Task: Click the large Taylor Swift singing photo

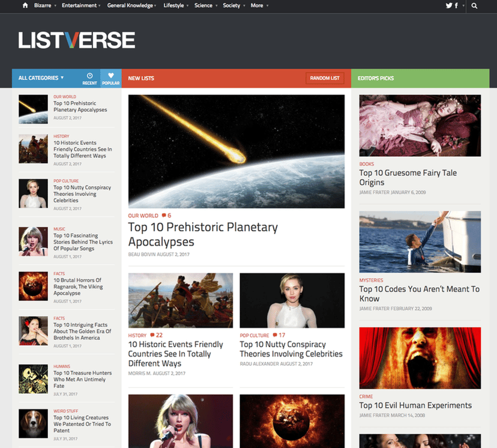Action: point(180,421)
